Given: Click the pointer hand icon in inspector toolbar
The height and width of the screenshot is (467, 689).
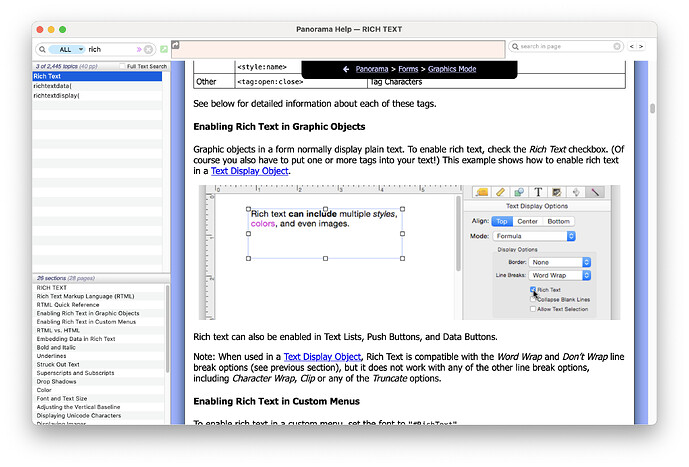Looking at the screenshot, I should tap(576, 192).
